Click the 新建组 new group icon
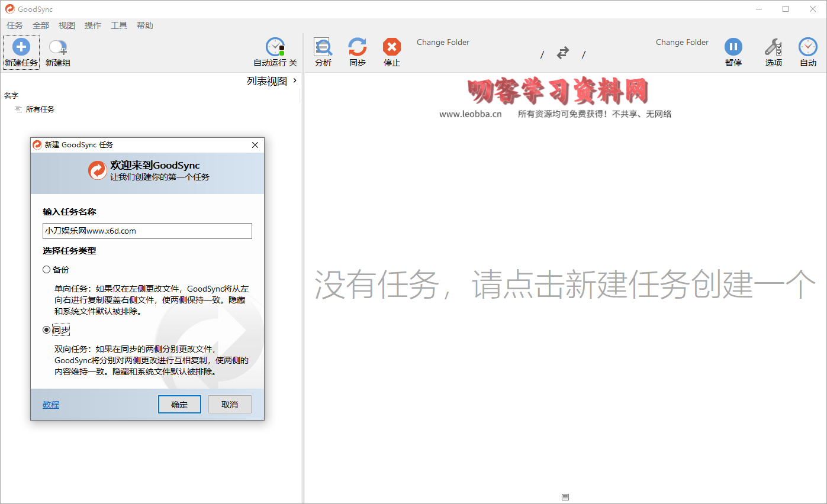This screenshot has width=827, height=504. pos(57,47)
